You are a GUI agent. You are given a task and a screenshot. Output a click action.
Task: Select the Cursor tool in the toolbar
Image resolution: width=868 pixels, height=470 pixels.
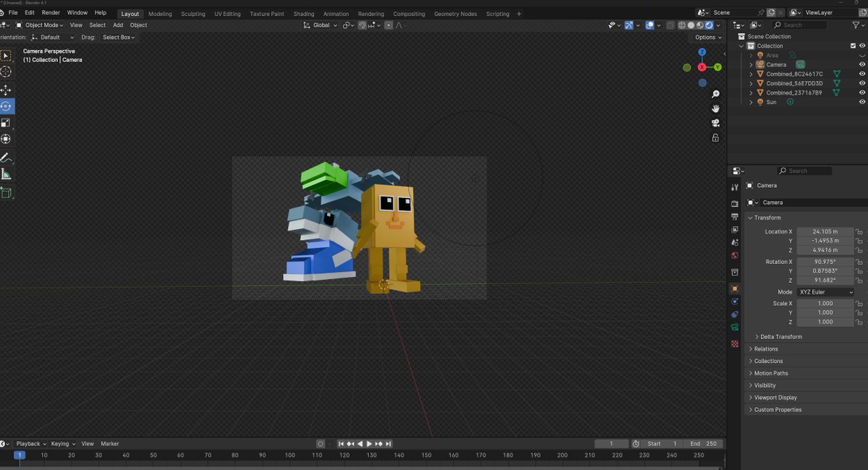tap(6, 72)
